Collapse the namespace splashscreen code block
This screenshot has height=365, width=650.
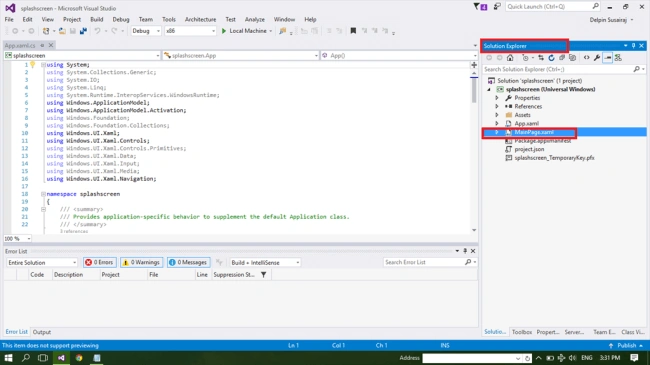tap(43, 194)
